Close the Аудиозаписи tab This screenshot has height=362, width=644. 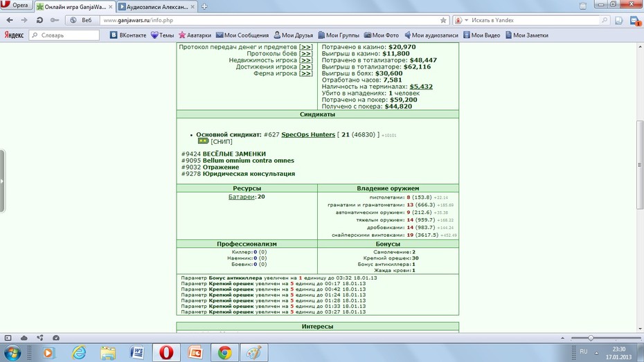(193, 7)
